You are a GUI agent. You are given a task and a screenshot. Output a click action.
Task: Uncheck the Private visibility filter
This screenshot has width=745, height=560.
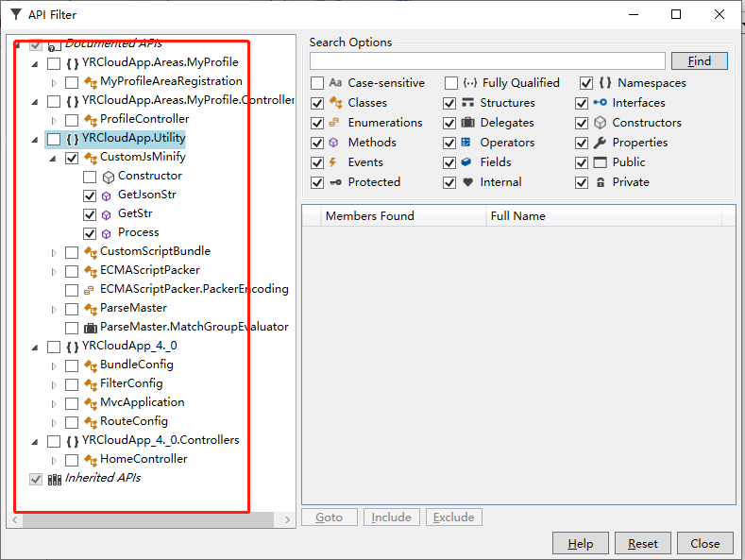click(x=583, y=182)
